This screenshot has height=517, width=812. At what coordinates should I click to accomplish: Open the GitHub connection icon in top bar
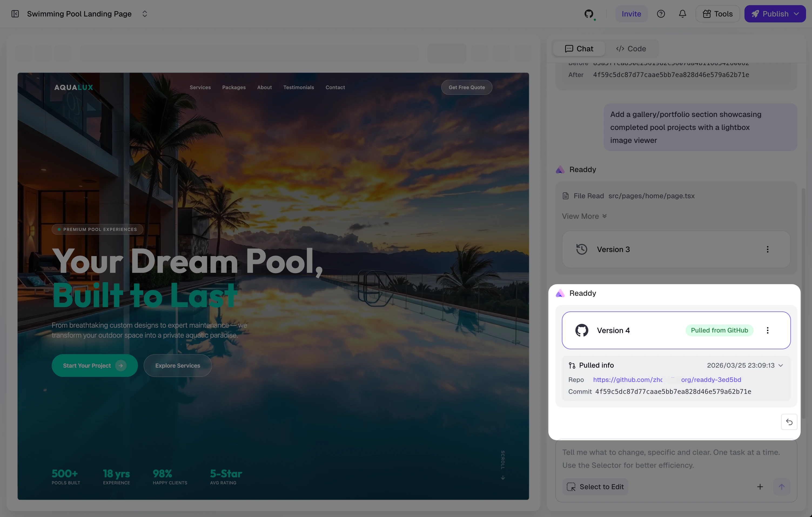point(589,14)
